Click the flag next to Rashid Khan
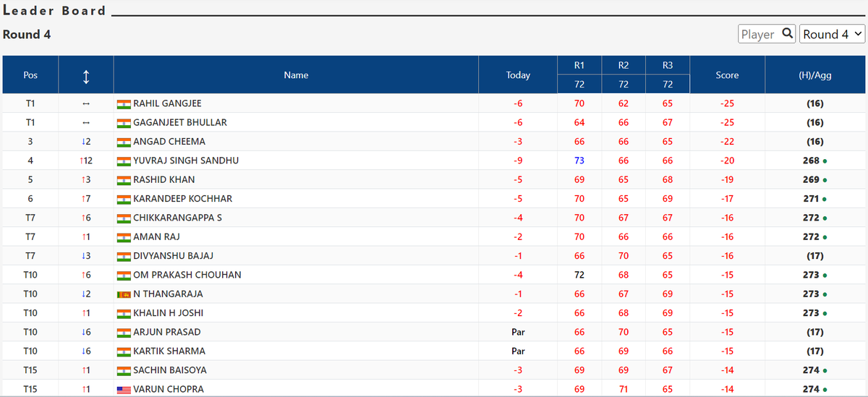Image resolution: width=868 pixels, height=397 pixels. pos(124,180)
